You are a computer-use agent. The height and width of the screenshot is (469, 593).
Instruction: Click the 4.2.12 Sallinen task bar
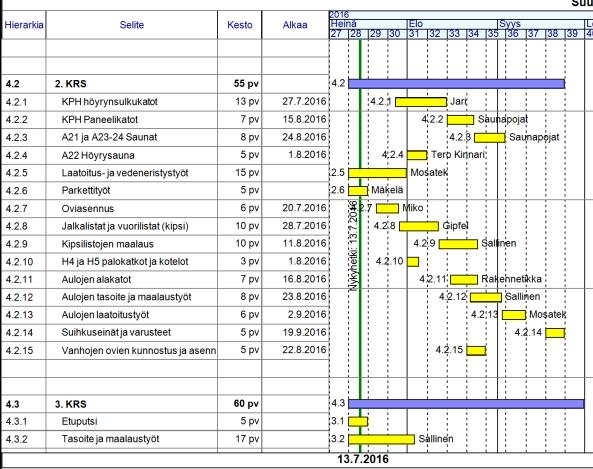[x=486, y=297]
